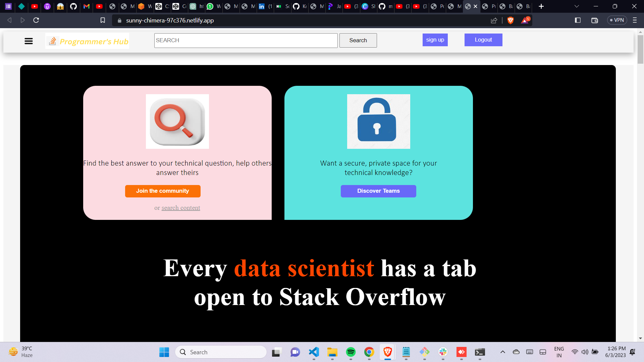Focus the SEARCH input field
644x362 pixels.
[246, 40]
